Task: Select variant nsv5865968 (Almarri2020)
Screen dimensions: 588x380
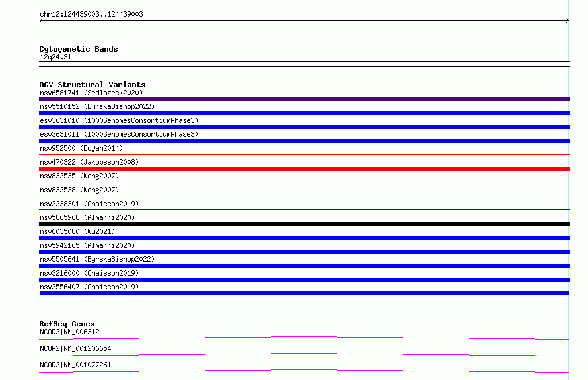Action: click(x=87, y=217)
